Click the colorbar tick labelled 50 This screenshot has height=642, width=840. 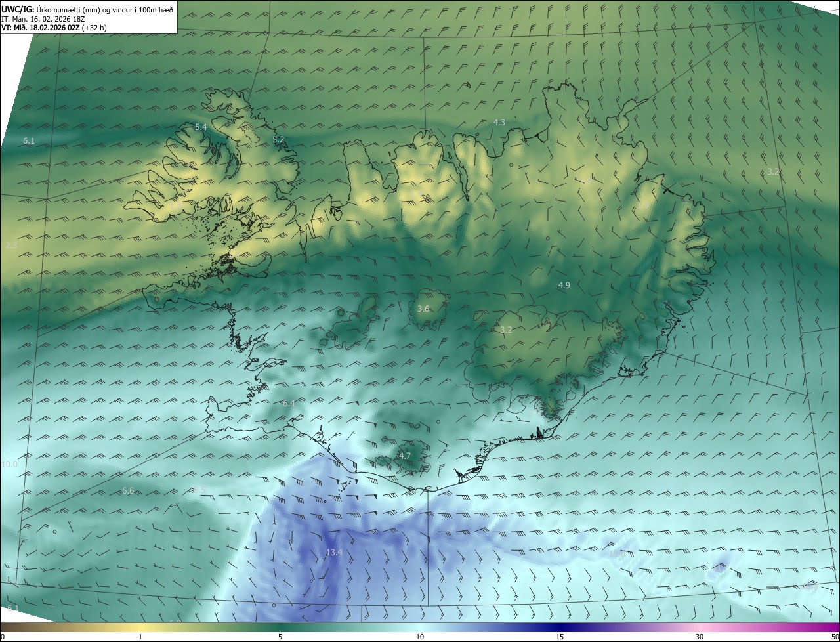coord(835,637)
